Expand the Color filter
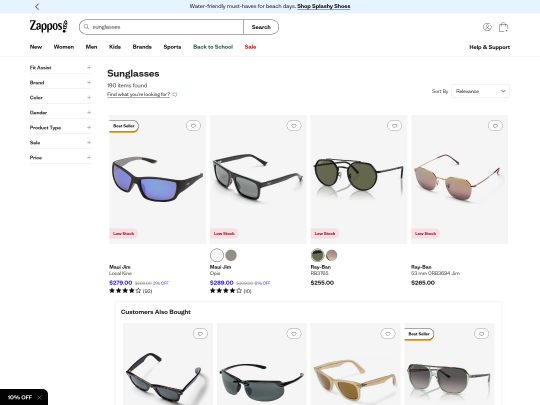Viewport: 540px width, 405px height. (x=60, y=97)
